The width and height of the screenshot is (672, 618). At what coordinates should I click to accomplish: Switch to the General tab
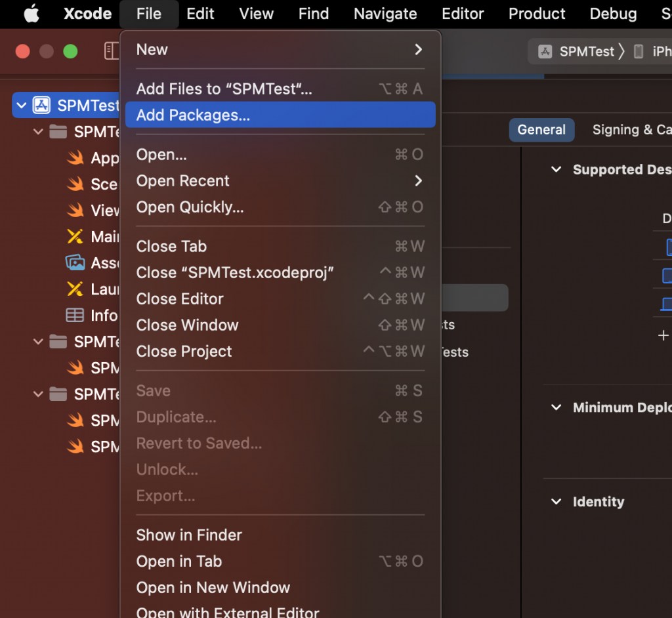tap(541, 130)
